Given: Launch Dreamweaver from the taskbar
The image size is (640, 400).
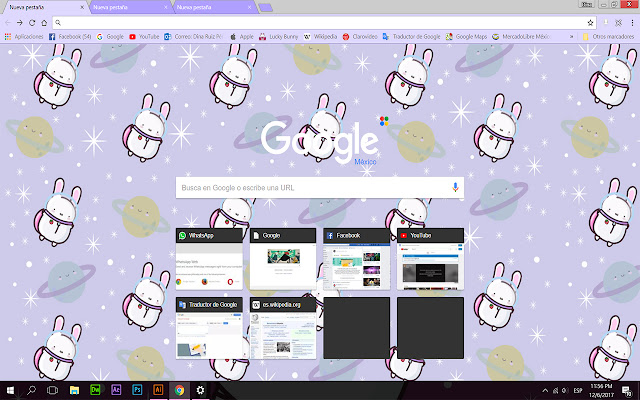Looking at the screenshot, I should click(95, 390).
